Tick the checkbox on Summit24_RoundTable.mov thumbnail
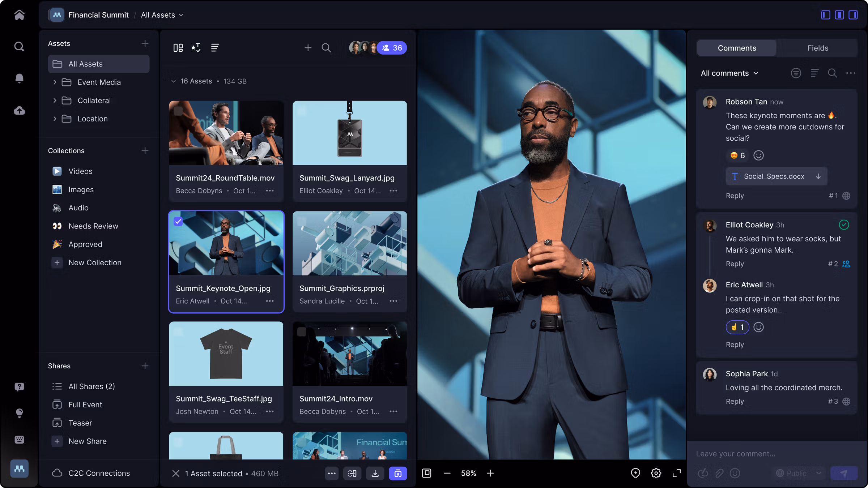The image size is (868, 488). tap(178, 111)
